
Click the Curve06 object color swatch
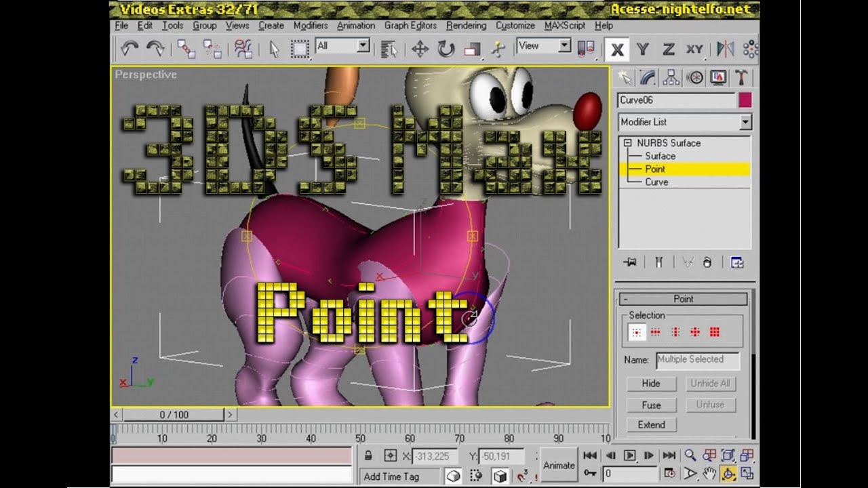tap(745, 100)
